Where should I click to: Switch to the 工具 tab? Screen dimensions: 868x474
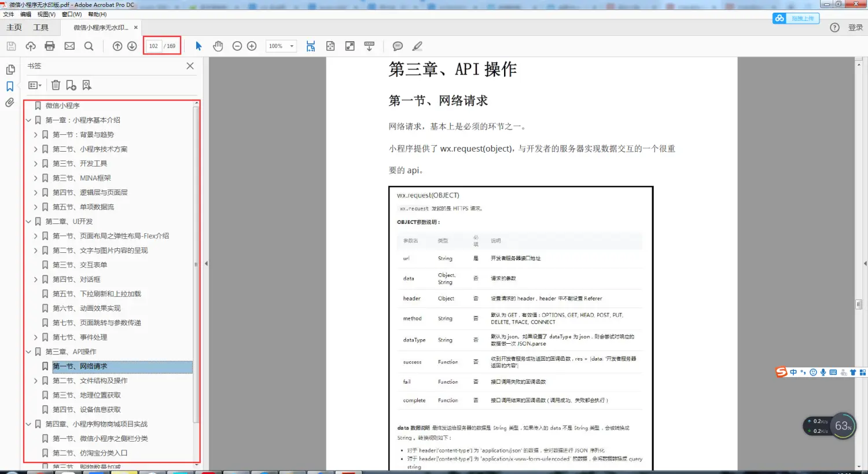[41, 28]
